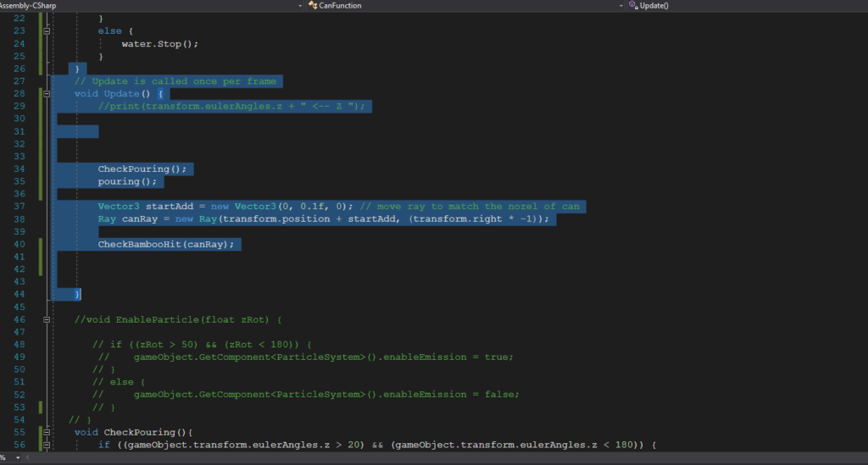The image size is (868, 465).
Task: Click the 'void Update()' method signature text
Action: (113, 94)
